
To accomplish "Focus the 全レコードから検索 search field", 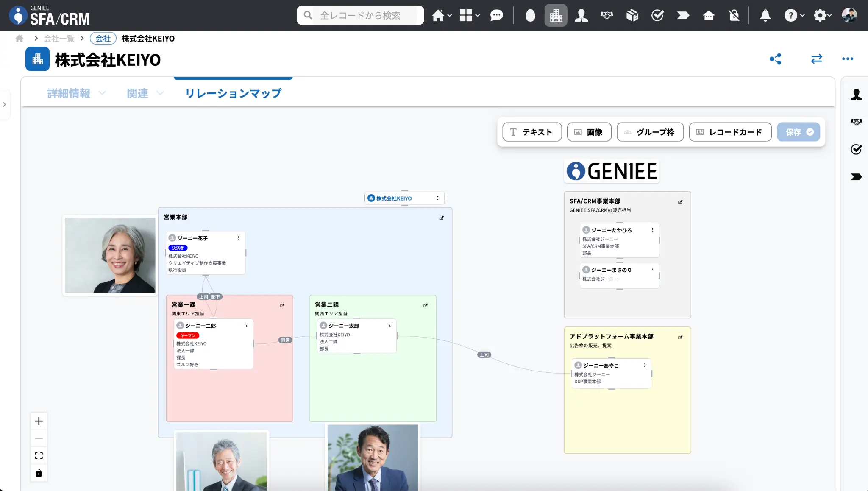I will 360,15.
